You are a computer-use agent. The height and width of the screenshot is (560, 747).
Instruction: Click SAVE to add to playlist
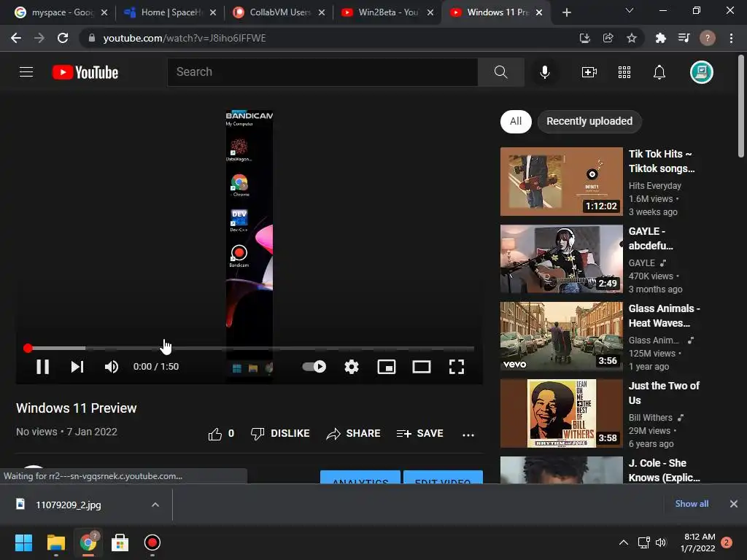419,434
